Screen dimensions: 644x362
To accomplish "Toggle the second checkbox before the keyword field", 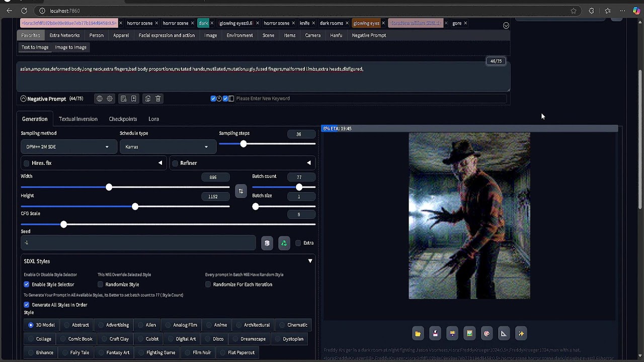I will coord(225,99).
